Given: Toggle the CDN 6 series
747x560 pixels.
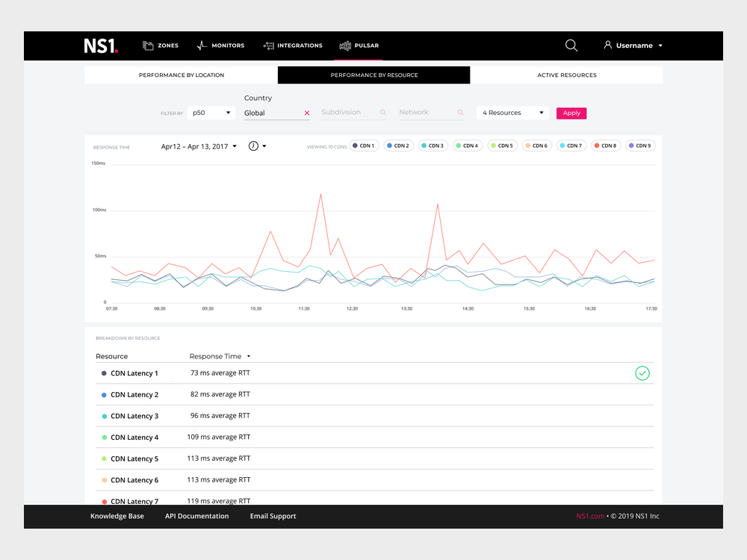Looking at the screenshot, I should (x=537, y=146).
